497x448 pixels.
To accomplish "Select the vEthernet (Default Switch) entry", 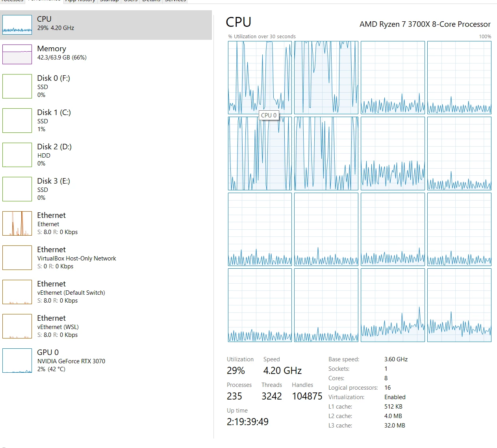I will click(x=106, y=292).
